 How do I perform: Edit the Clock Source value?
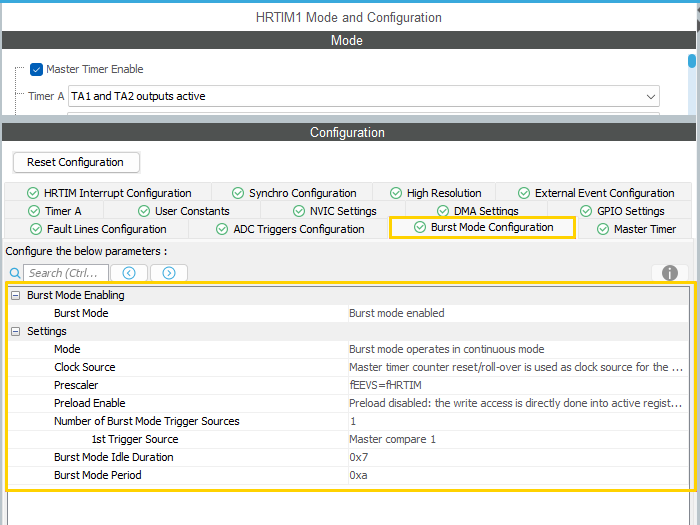pyautogui.click(x=518, y=367)
